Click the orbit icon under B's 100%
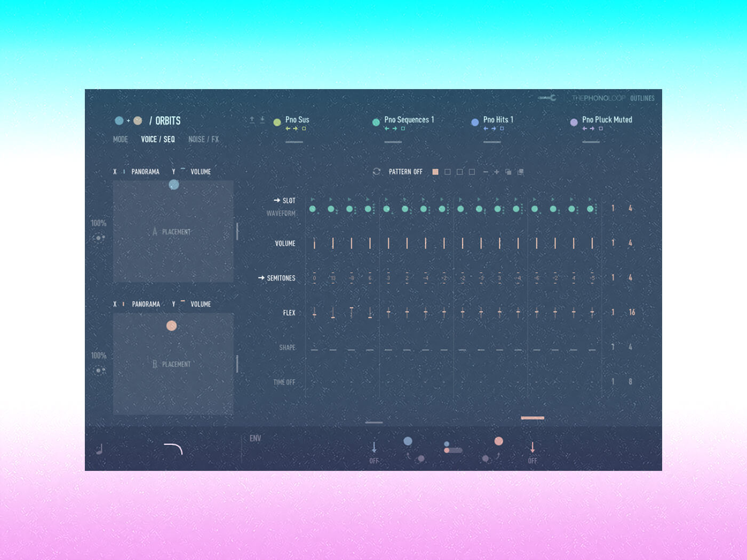The height and width of the screenshot is (560, 747). 99,370
